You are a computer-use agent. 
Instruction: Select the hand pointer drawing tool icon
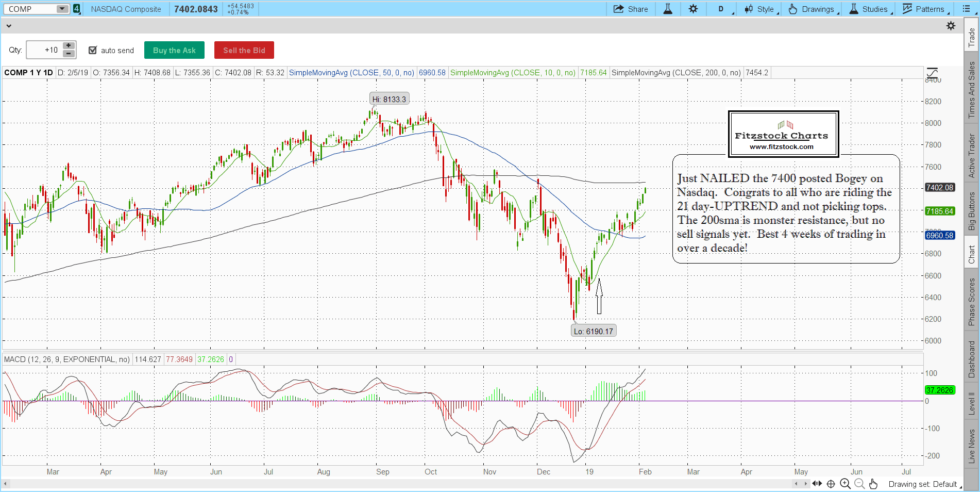pos(873,484)
